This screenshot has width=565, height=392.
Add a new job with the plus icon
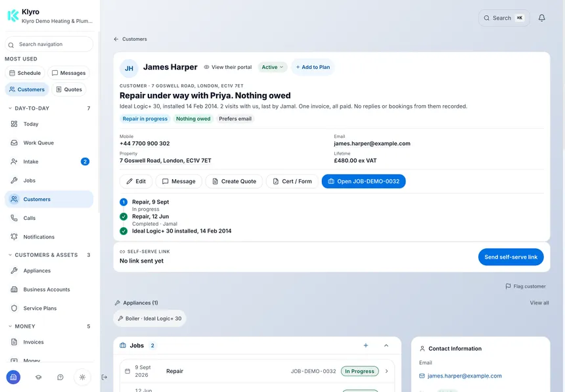[x=366, y=345]
